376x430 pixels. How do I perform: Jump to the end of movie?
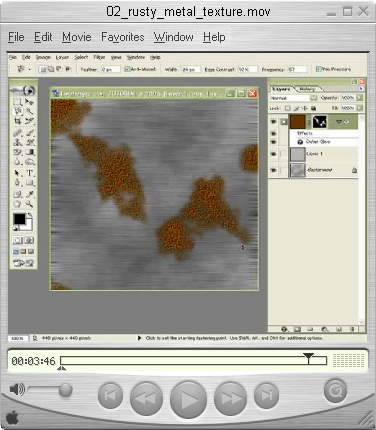(266, 396)
